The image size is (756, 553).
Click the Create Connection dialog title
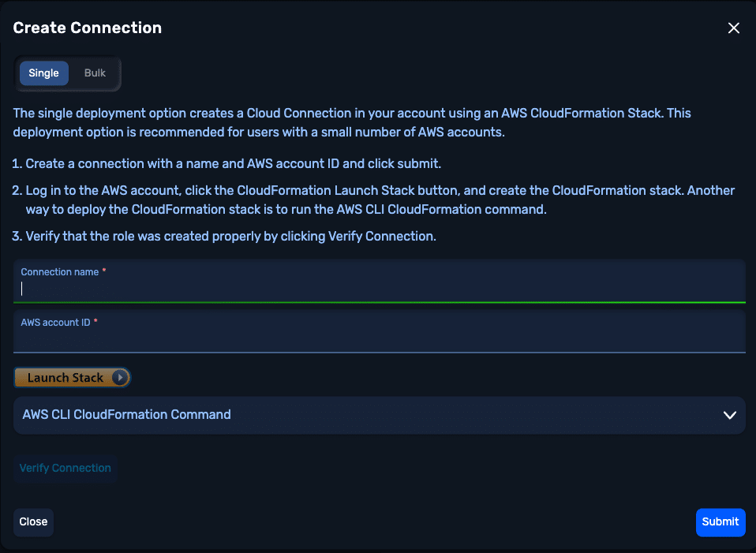88,28
